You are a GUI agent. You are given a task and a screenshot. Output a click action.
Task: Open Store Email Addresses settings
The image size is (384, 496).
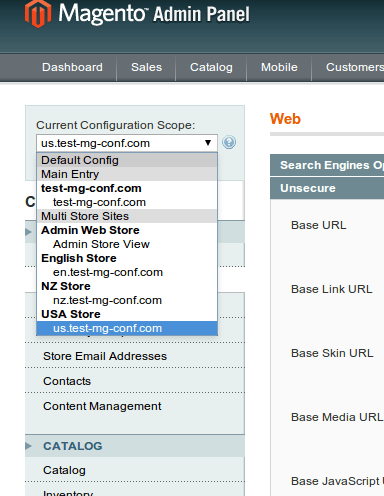105,356
